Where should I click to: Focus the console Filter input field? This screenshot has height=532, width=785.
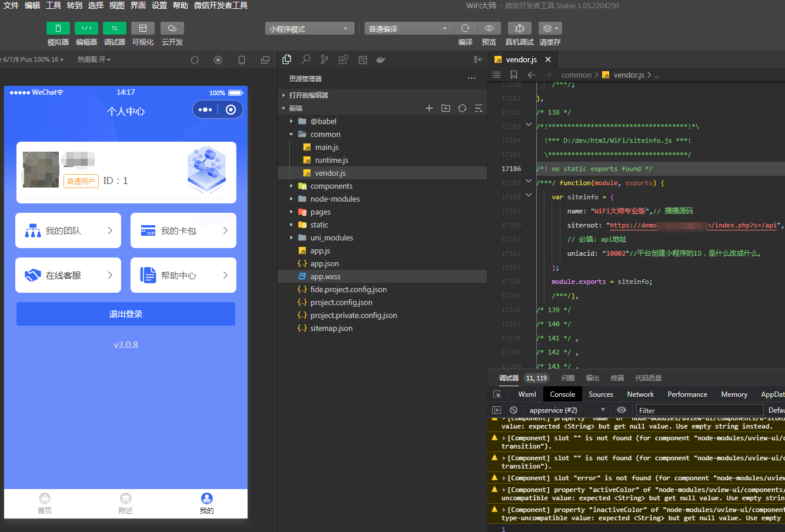click(x=700, y=410)
